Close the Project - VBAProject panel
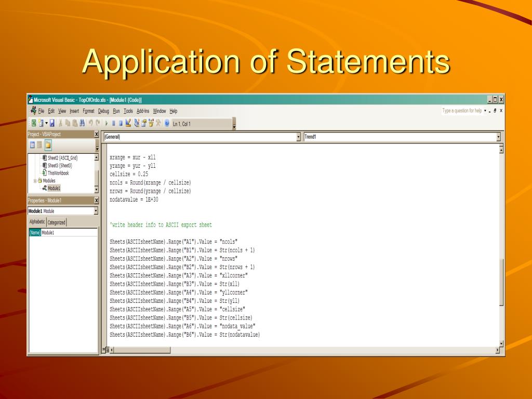Screen dimensions: 532x399 click(x=96, y=135)
